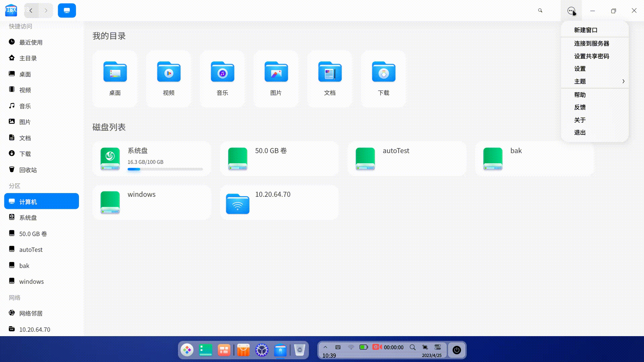Screen dimensions: 644x362
Task: Select 网络邻居 in the sidebar
Action: (x=42, y=313)
